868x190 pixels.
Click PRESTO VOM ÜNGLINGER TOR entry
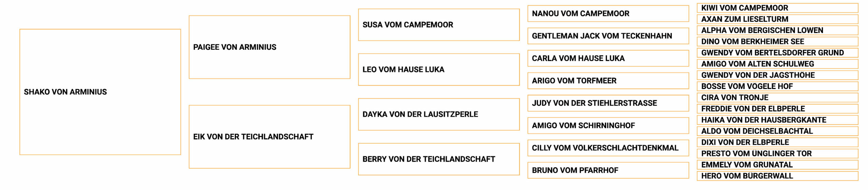[x=777, y=153]
